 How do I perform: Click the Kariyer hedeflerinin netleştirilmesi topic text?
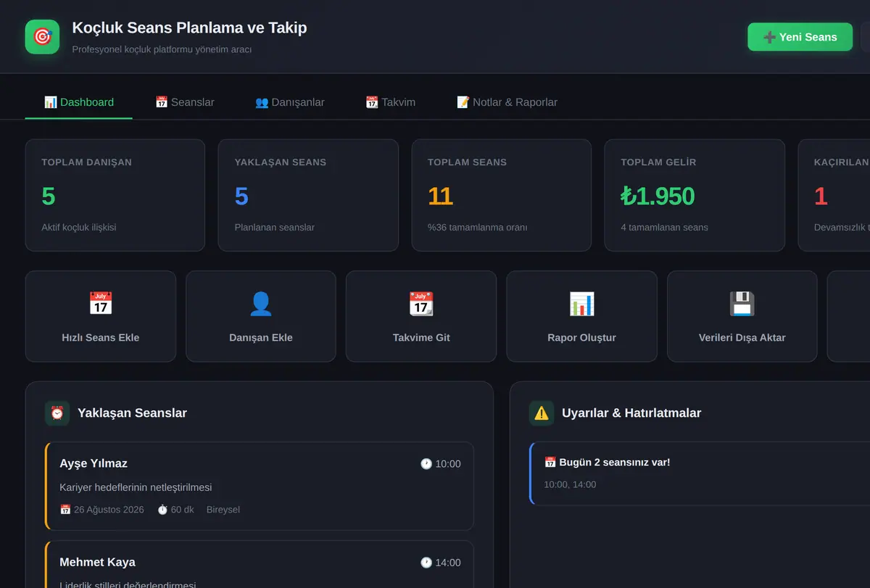[136, 487]
